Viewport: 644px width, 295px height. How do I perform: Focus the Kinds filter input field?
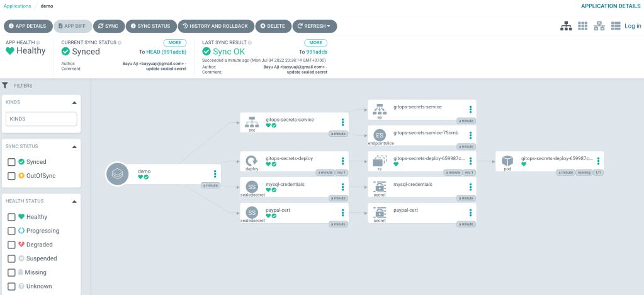point(42,119)
